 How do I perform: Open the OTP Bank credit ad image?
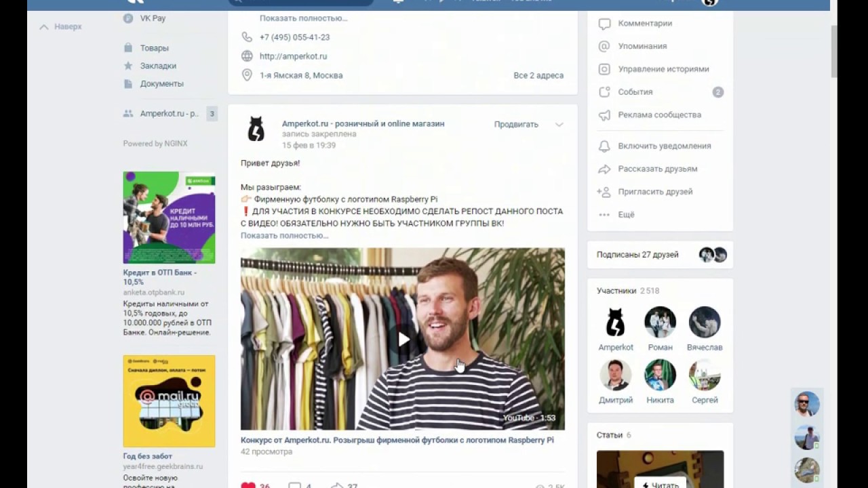(169, 218)
